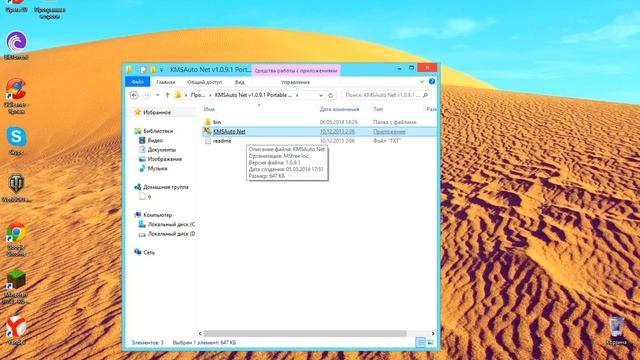This screenshot has width=640, height=360.
Task: Open quick access toolbar customize arrow
Action: 162,70
